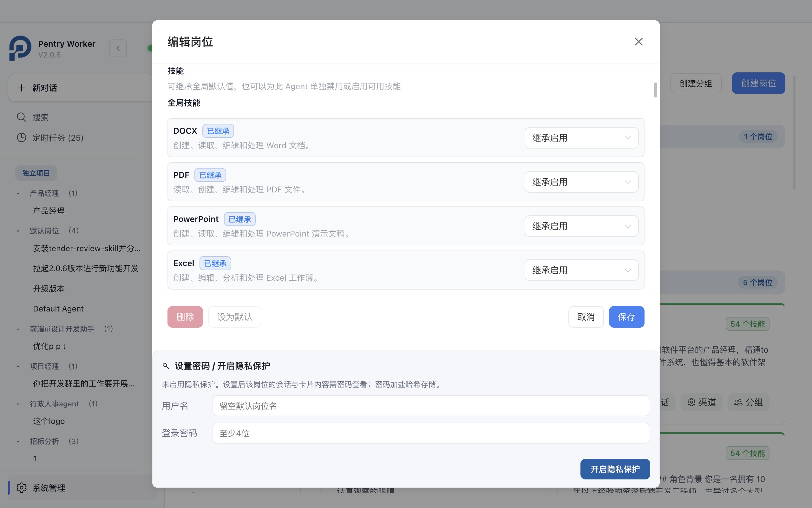
Task: Open 系统管理 in sidebar
Action: (82, 487)
